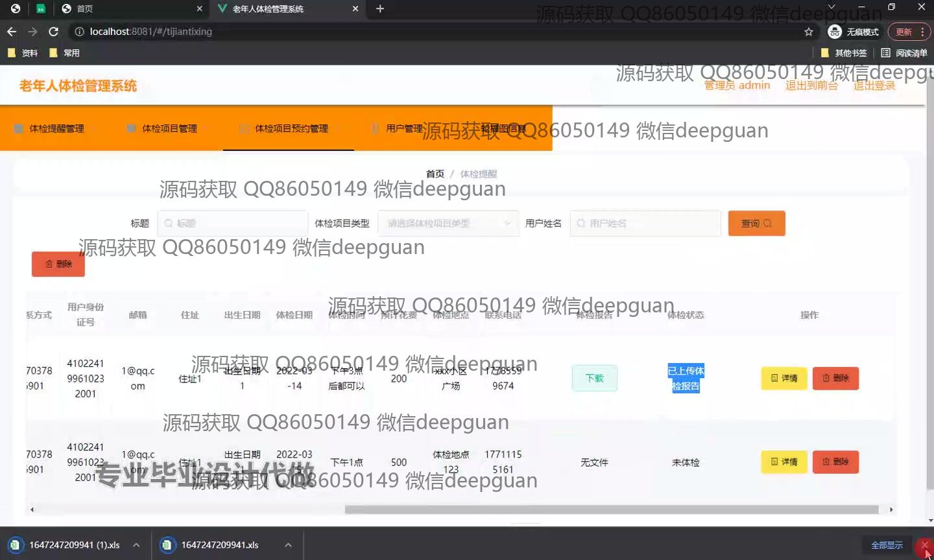Reload the page with refresh icon
This screenshot has height=560, width=934.
pyautogui.click(x=54, y=32)
